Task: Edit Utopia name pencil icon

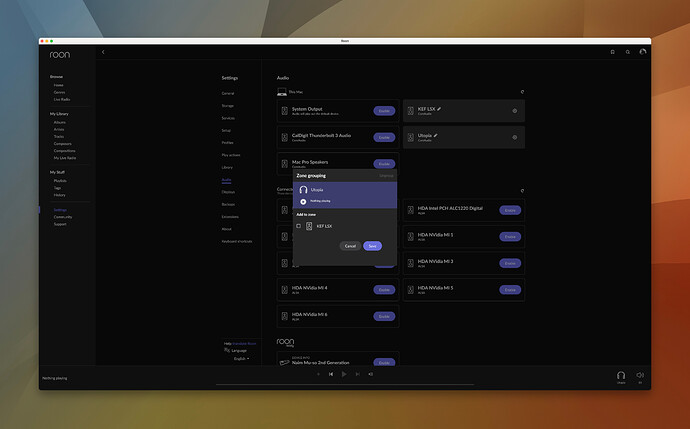Action: coord(436,136)
